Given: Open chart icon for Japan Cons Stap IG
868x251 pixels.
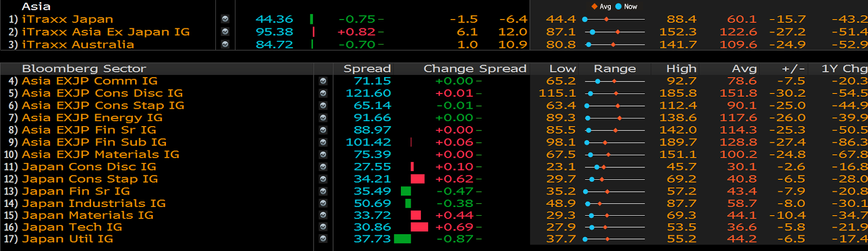Looking at the screenshot, I should [x=323, y=179].
